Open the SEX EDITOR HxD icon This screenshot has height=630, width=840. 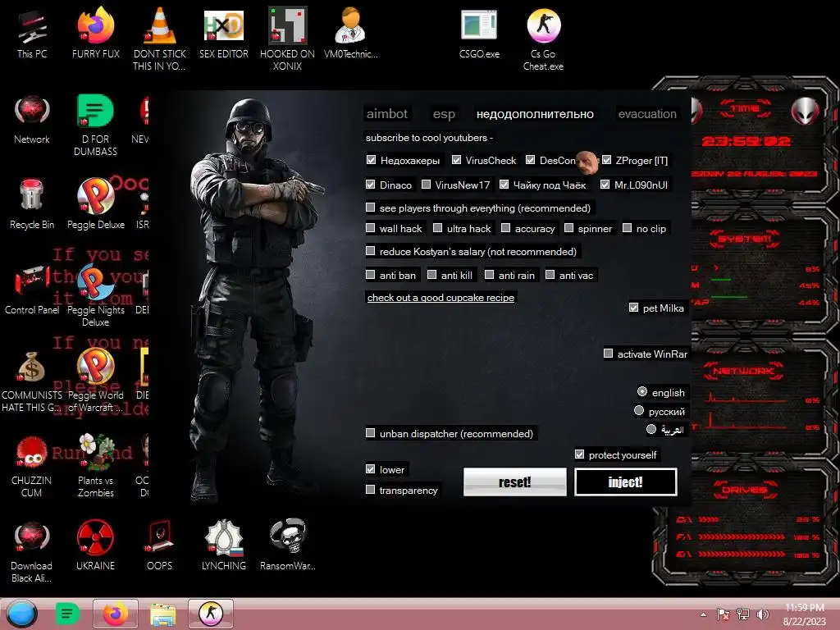[223, 34]
